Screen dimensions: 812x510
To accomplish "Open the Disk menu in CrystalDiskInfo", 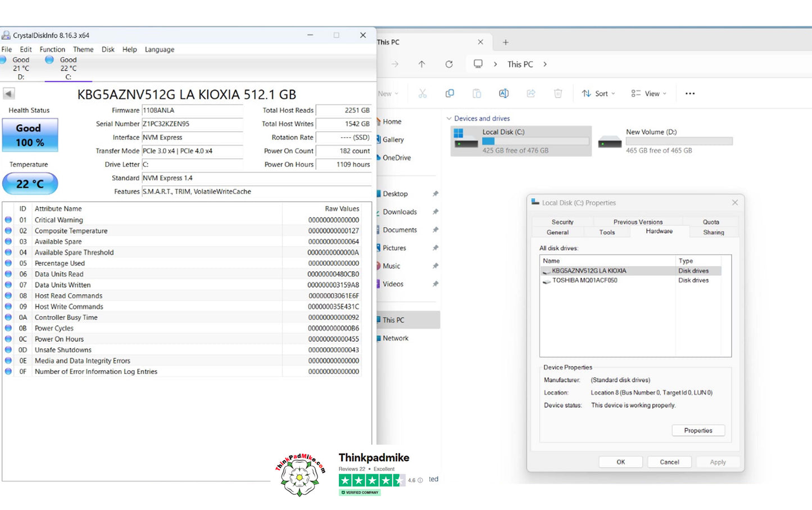I will point(108,49).
